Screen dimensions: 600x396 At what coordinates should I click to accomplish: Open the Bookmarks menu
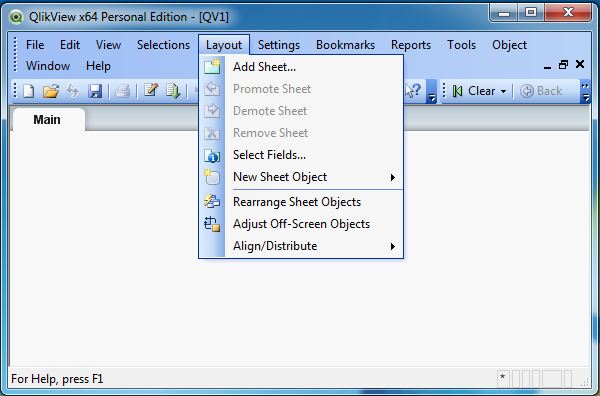click(x=345, y=45)
